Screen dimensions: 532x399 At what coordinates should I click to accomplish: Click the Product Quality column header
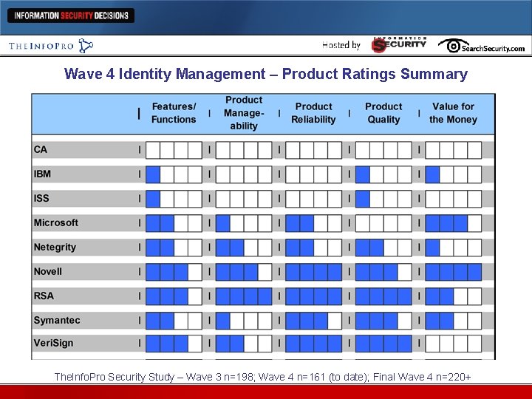[383, 113]
